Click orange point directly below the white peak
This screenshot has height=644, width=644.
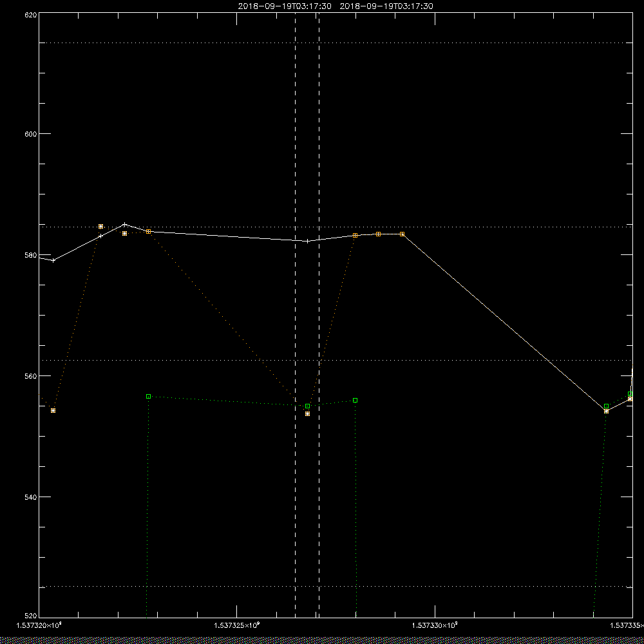click(x=124, y=233)
